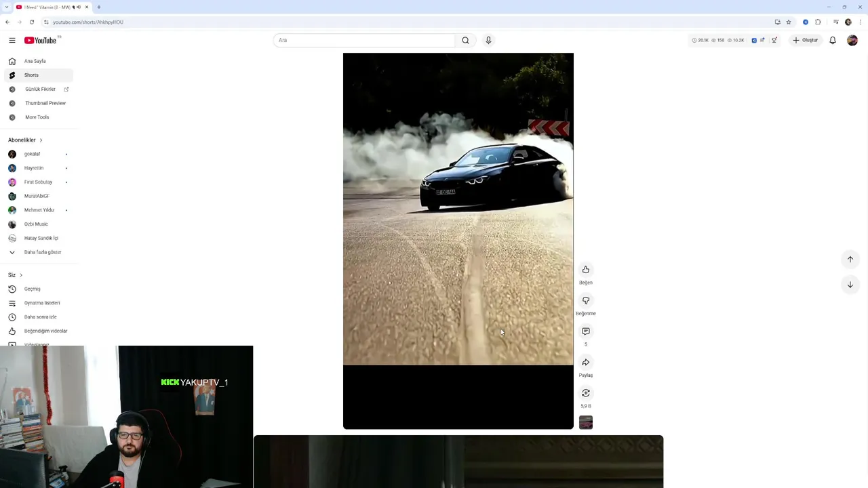Screen dimensions: 868x488
Task: Start voice search with microphone icon
Action: (x=488, y=40)
